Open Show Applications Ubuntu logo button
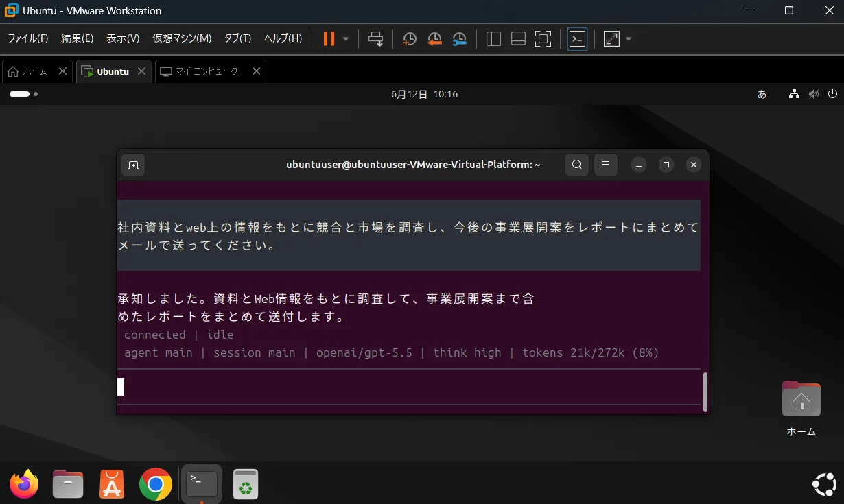Viewport: 844px width, 504px height. coord(824,485)
